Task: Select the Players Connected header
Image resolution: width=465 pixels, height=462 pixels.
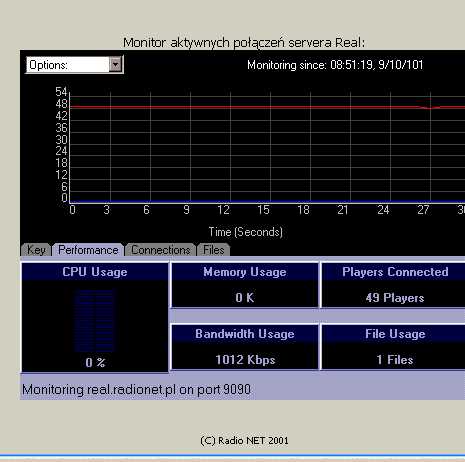Action: 395,272
